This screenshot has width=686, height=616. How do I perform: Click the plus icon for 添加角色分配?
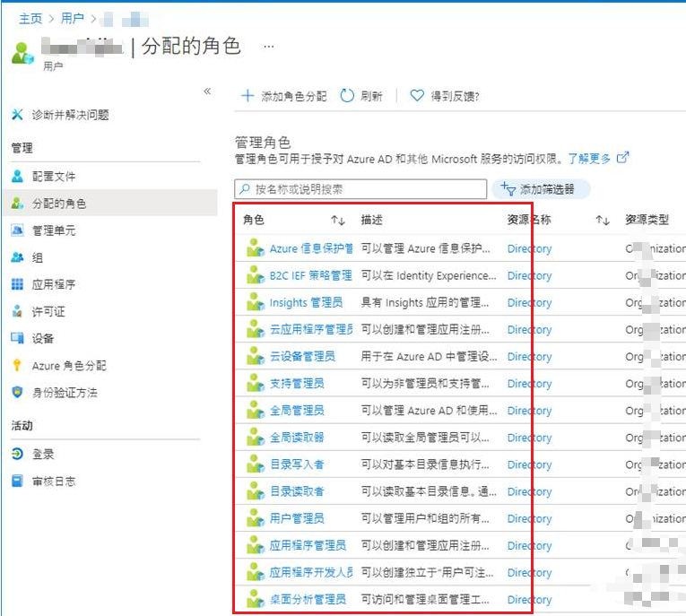pyautogui.click(x=248, y=96)
